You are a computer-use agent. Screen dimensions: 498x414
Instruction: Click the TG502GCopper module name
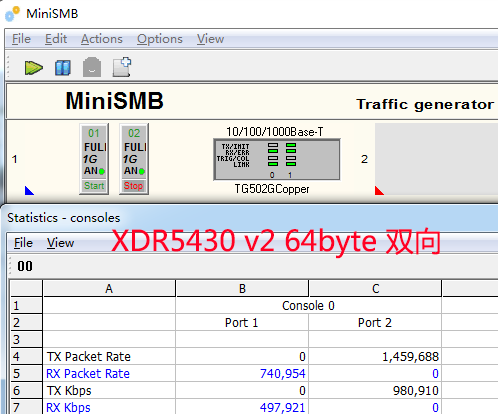point(272,189)
